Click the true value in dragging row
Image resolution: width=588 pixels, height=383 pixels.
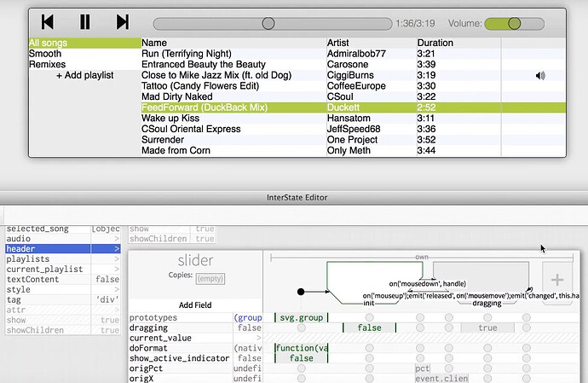tap(487, 328)
